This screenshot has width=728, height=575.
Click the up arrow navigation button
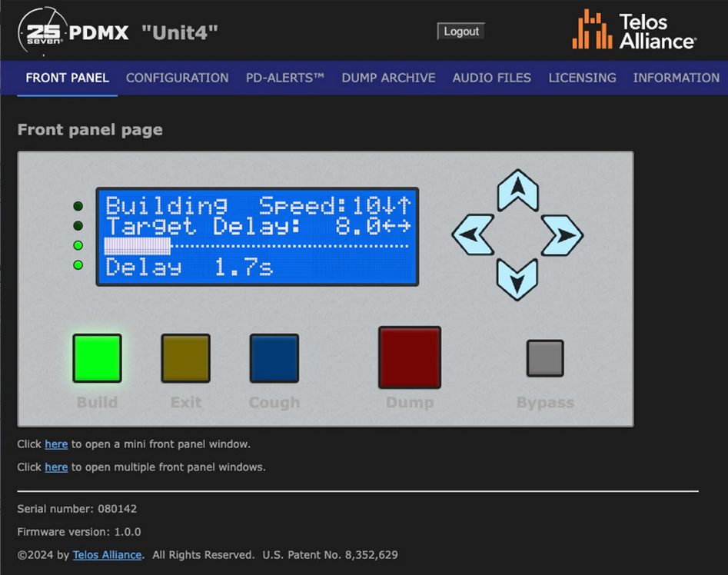[x=517, y=190]
